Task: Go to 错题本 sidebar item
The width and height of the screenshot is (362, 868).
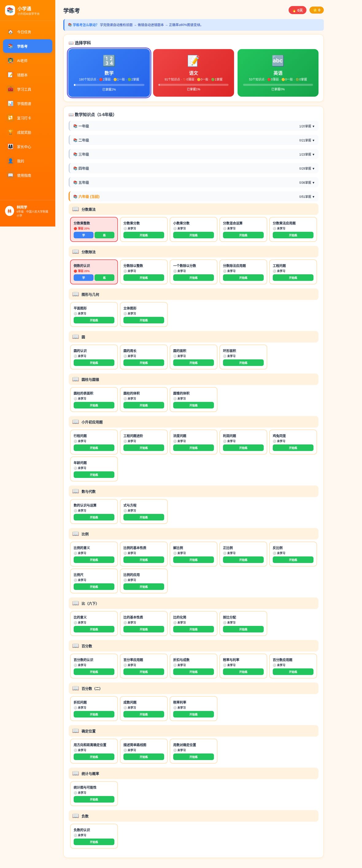Action: tap(28, 75)
